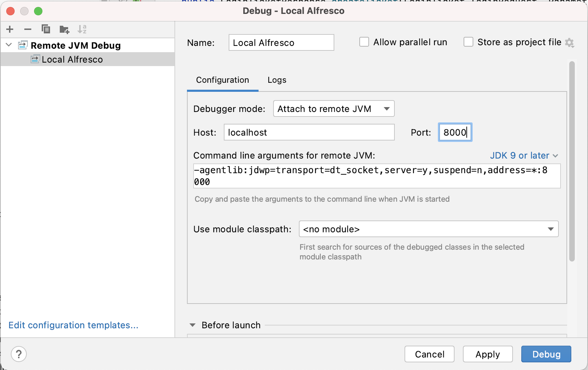Screen dimensions: 588x370
Task: Check Store as project file
Action: tap(468, 42)
